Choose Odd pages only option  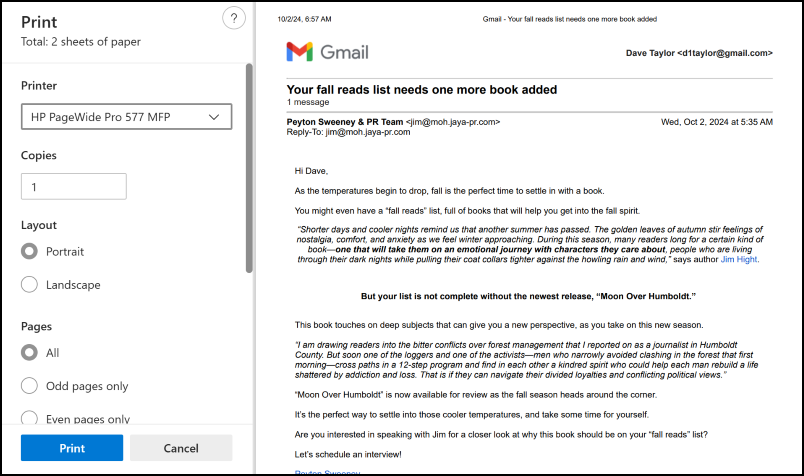click(29, 386)
